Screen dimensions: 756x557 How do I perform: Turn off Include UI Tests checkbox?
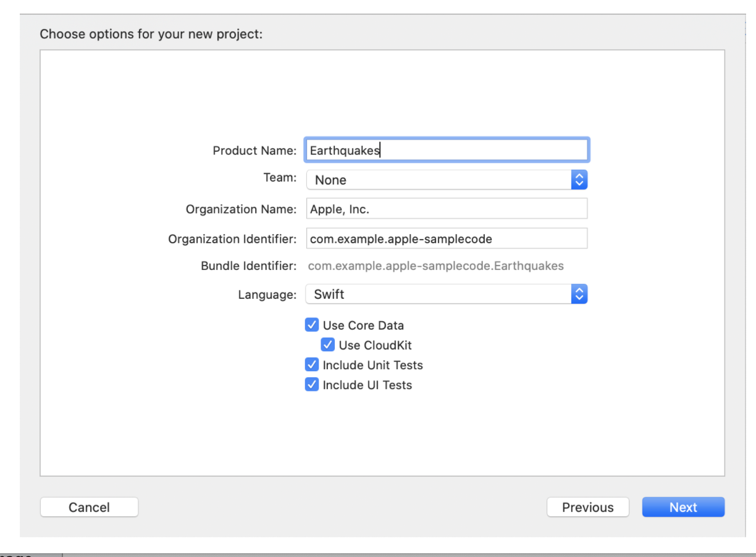(x=312, y=385)
